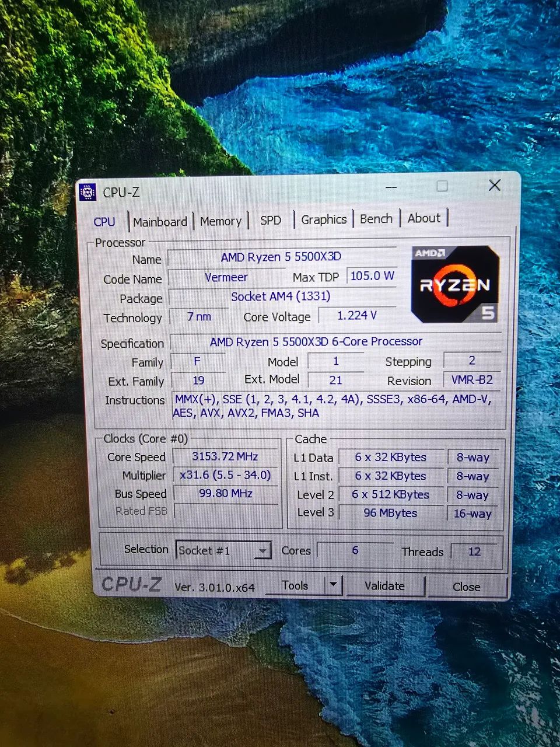
Task: Click the Ext. Family value 19
Action: 198,381
